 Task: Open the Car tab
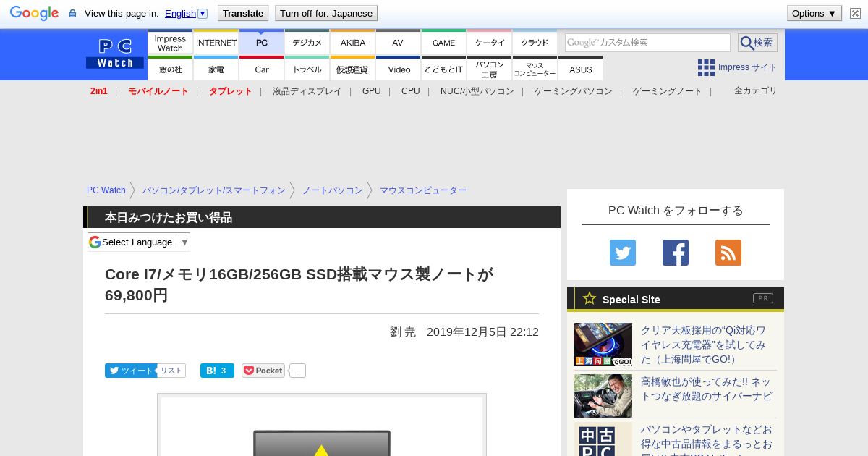tap(262, 69)
